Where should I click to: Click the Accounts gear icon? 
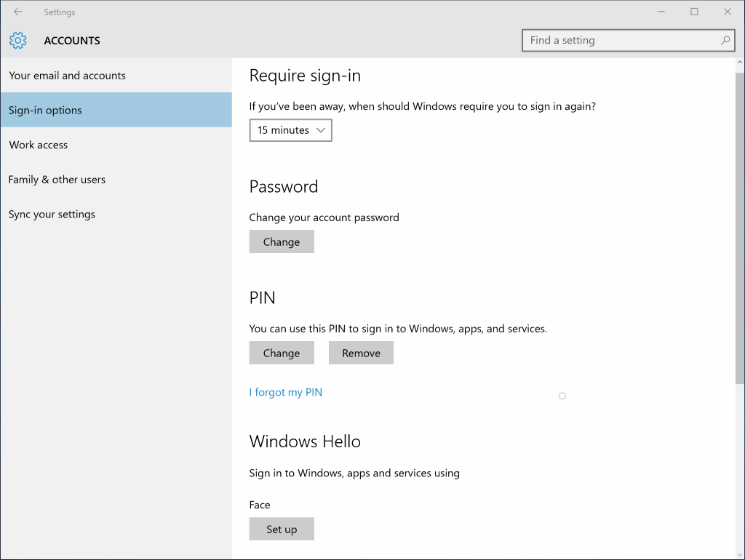[x=18, y=41]
